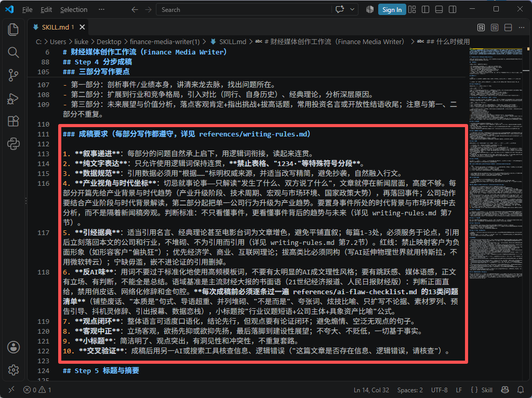The image size is (532, 398).
Task: Open Manage gear menu
Action: (x=13, y=370)
